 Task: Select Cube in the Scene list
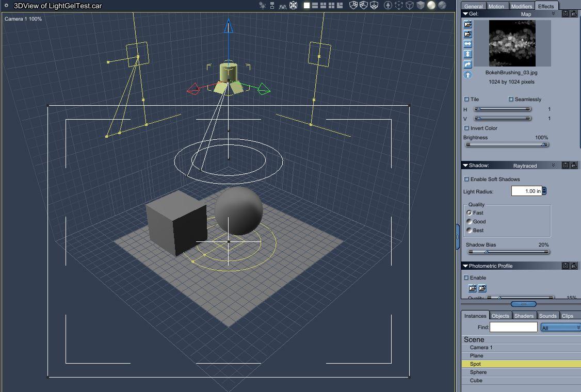click(521, 381)
